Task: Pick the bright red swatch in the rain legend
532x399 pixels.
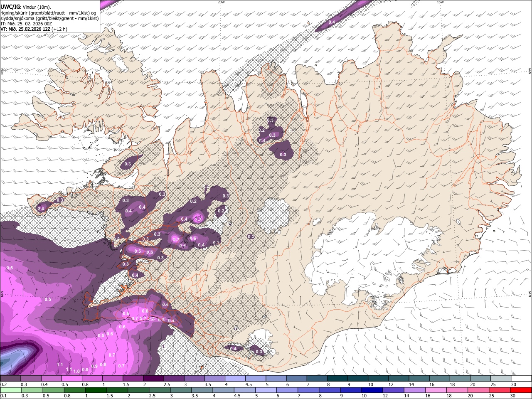Action: tap(521, 390)
